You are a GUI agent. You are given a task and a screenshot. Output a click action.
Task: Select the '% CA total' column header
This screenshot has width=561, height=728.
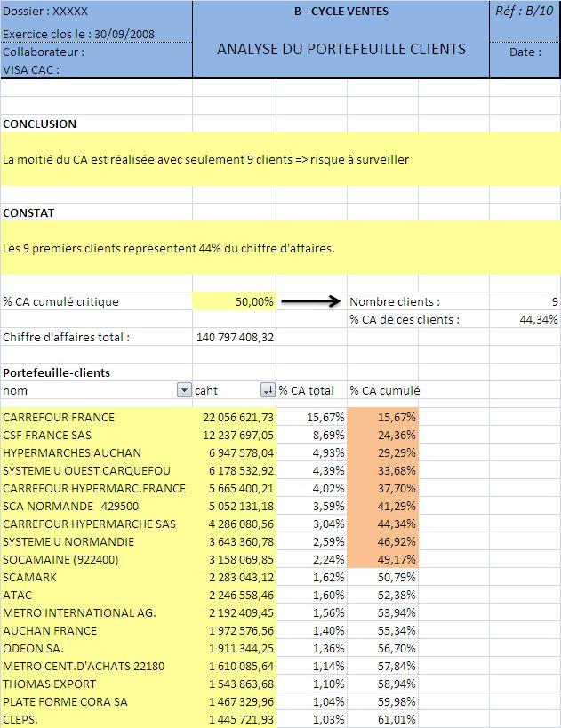[311, 390]
